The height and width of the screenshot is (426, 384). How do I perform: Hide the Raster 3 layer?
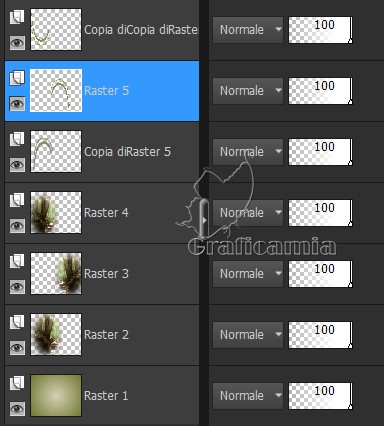pos(17,287)
